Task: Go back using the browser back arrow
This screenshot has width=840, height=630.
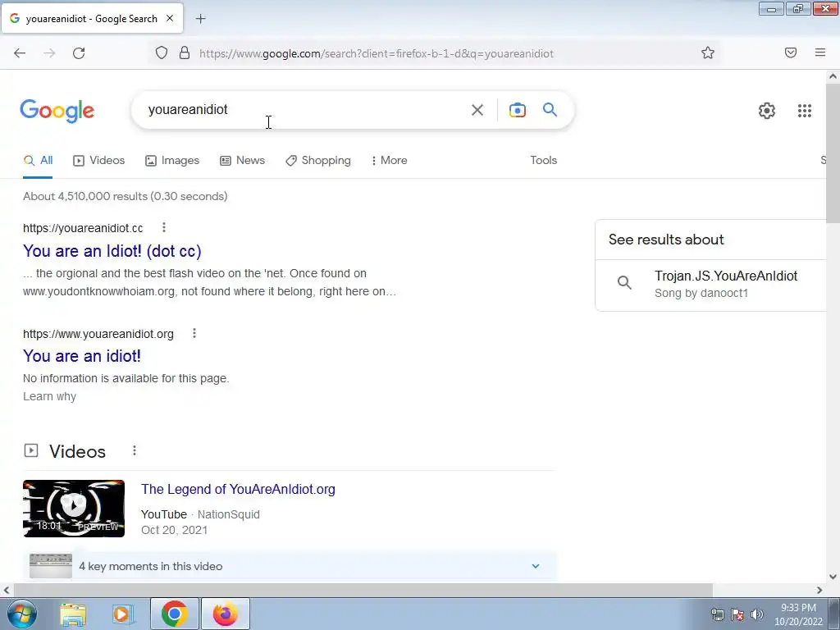Action: [20, 53]
